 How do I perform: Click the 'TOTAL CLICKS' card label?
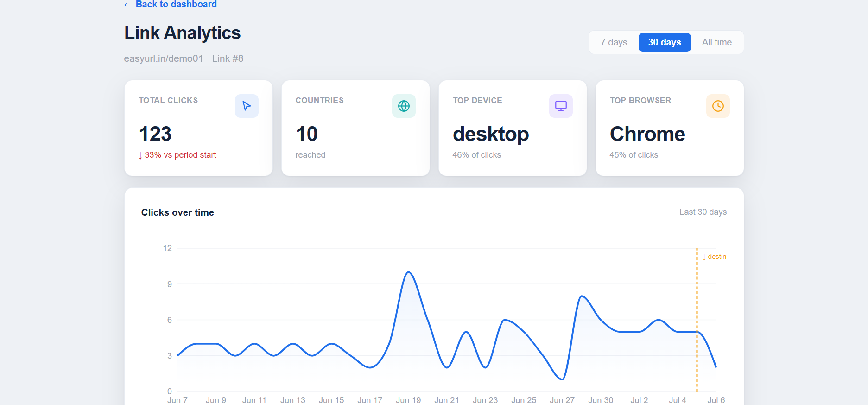[x=168, y=100]
